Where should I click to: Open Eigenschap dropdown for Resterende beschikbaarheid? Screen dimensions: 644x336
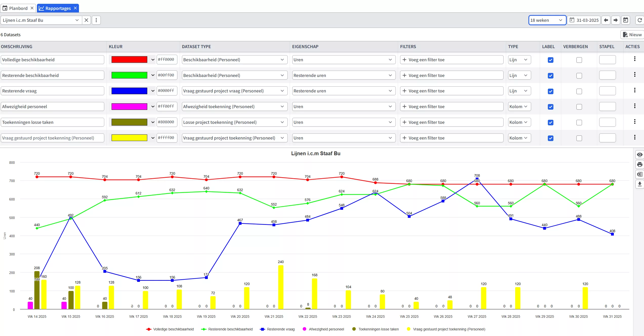343,75
